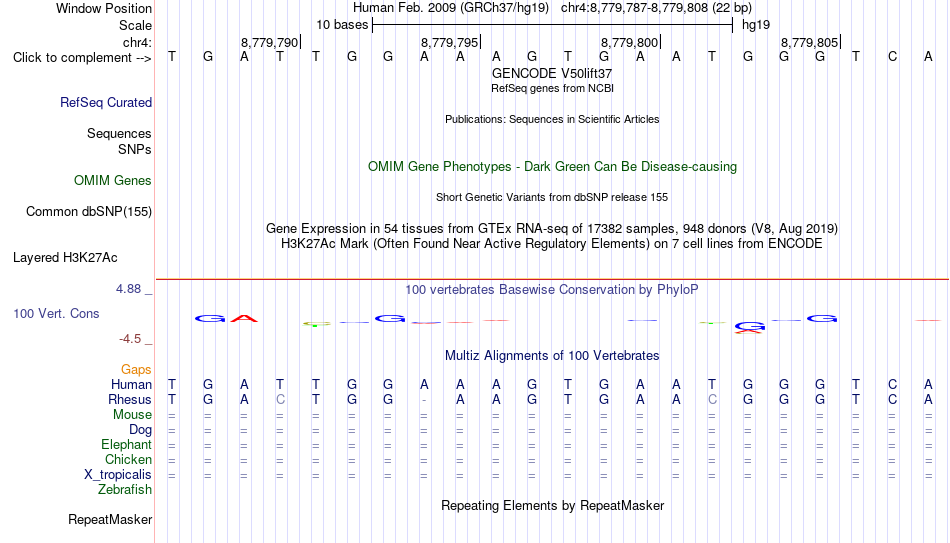
Task: Open the RepeatMasker track label
Action: 110,520
